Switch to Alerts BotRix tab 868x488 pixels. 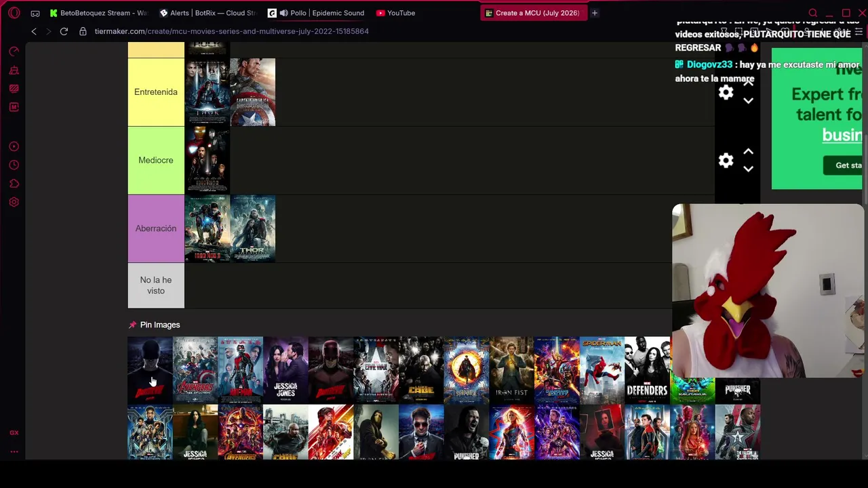click(208, 13)
